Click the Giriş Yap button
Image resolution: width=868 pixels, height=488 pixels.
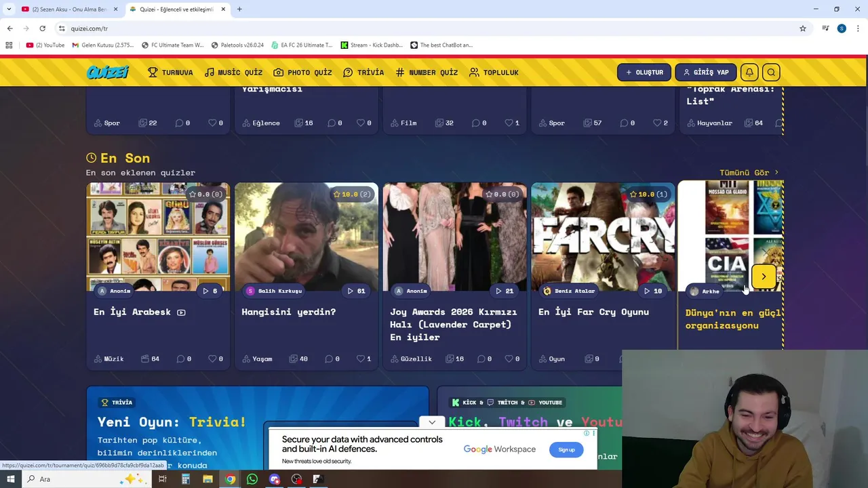click(705, 73)
